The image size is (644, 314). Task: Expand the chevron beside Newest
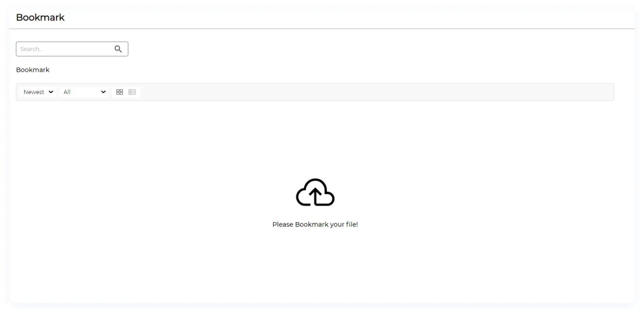coord(51,92)
